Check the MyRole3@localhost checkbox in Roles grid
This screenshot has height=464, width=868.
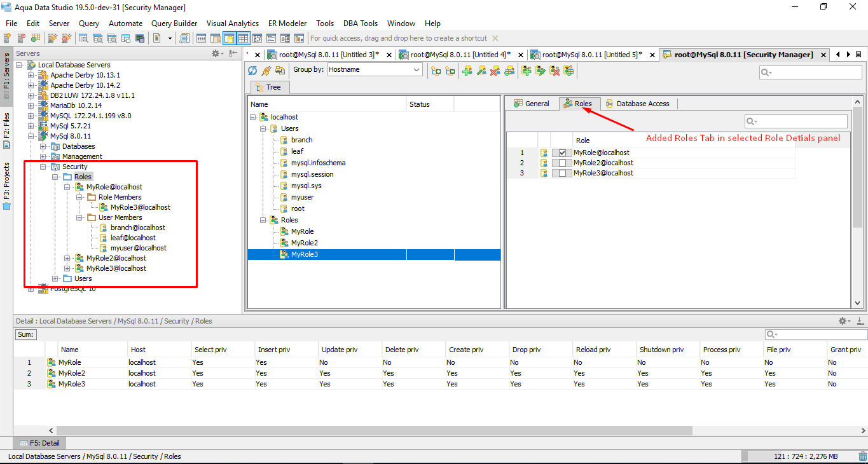(562, 173)
